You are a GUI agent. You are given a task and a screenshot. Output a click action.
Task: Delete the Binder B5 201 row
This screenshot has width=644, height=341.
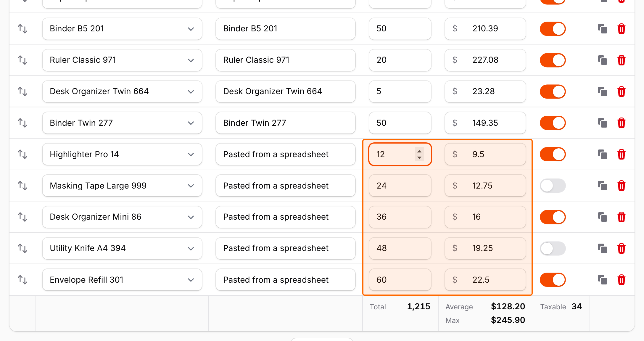tap(621, 29)
